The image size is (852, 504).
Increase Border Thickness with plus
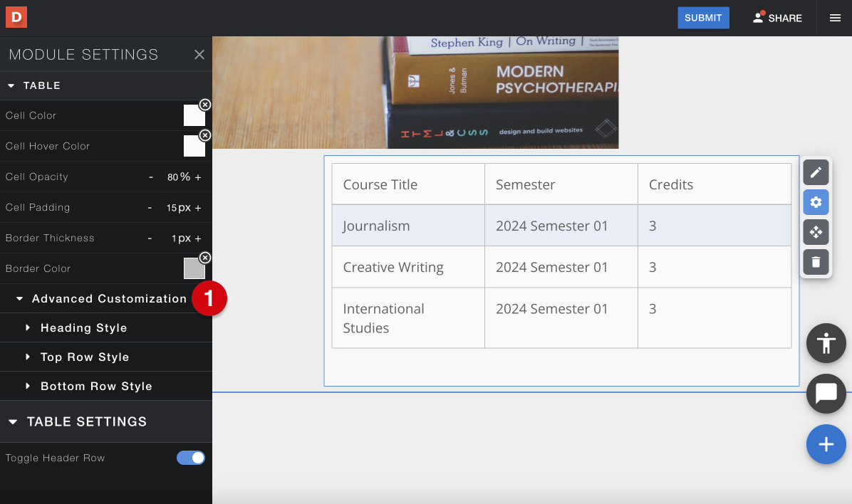198,238
